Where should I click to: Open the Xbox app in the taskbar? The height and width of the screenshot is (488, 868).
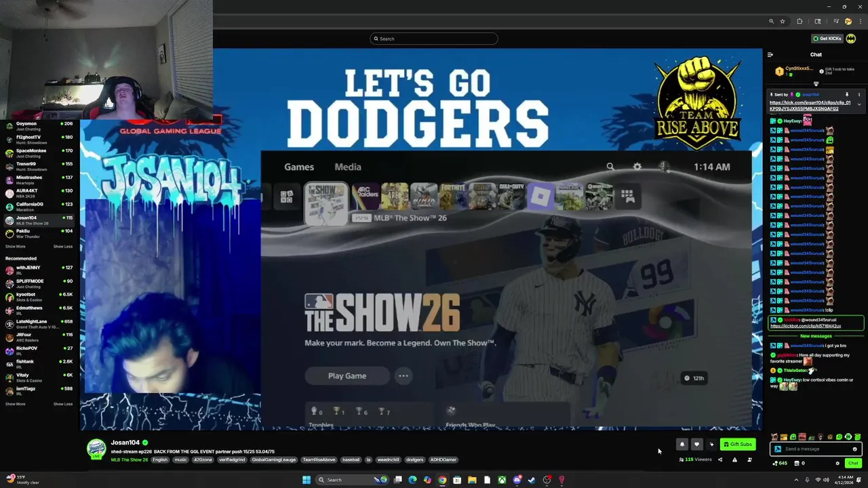pyautogui.click(x=502, y=480)
